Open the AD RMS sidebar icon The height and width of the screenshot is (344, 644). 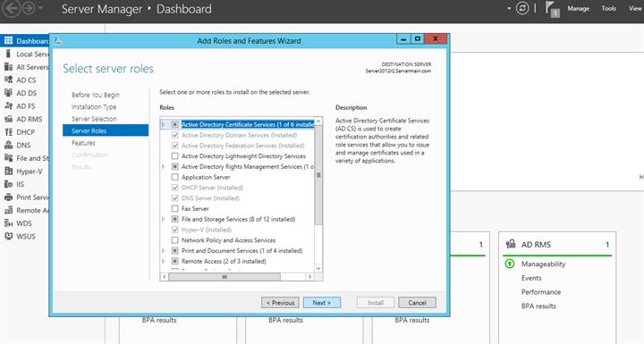8,119
